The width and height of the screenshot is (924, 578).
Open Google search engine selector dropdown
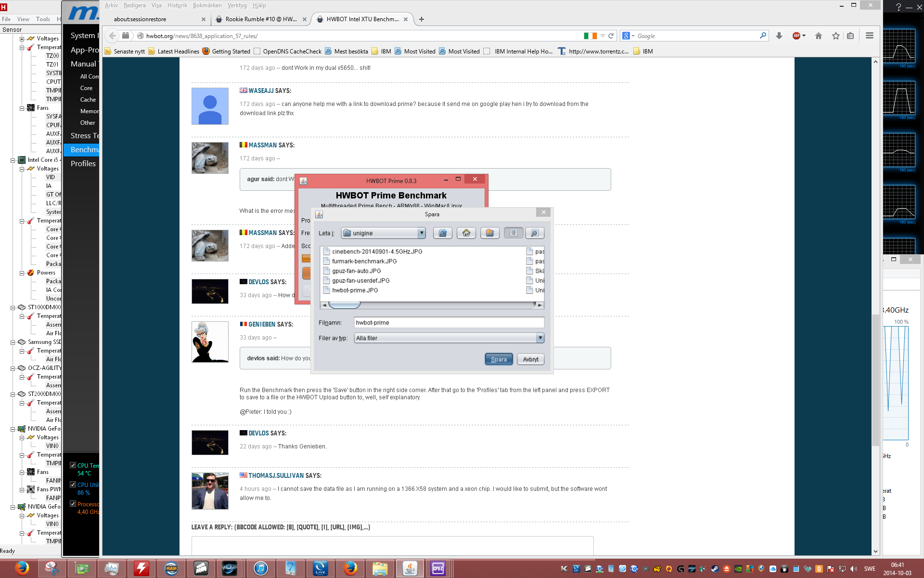tap(628, 36)
